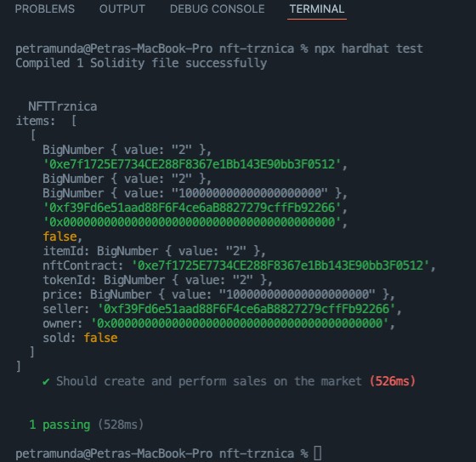Click the seller address value
The width and height of the screenshot is (476, 462).
[246, 309]
